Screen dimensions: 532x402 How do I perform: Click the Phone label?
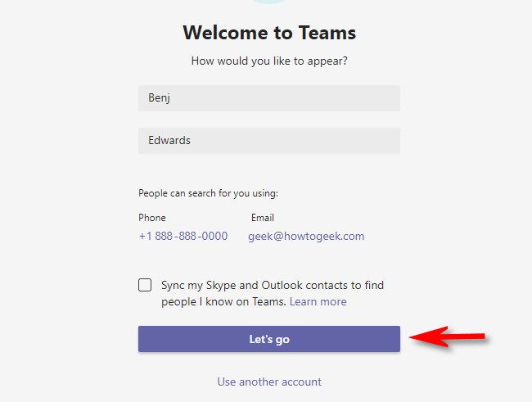152,218
